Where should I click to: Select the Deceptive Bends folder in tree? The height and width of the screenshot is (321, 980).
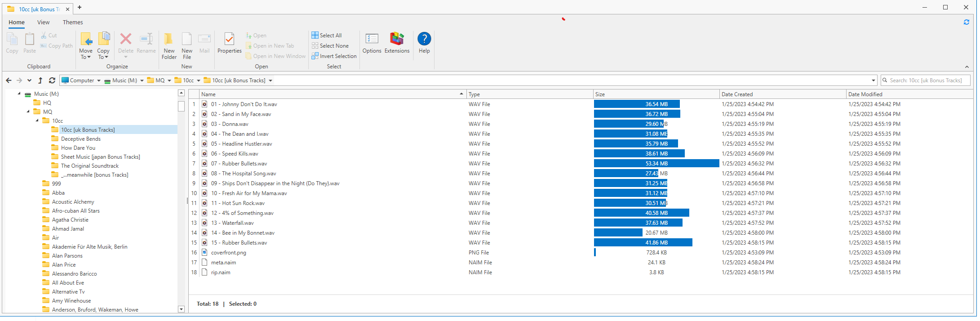80,139
